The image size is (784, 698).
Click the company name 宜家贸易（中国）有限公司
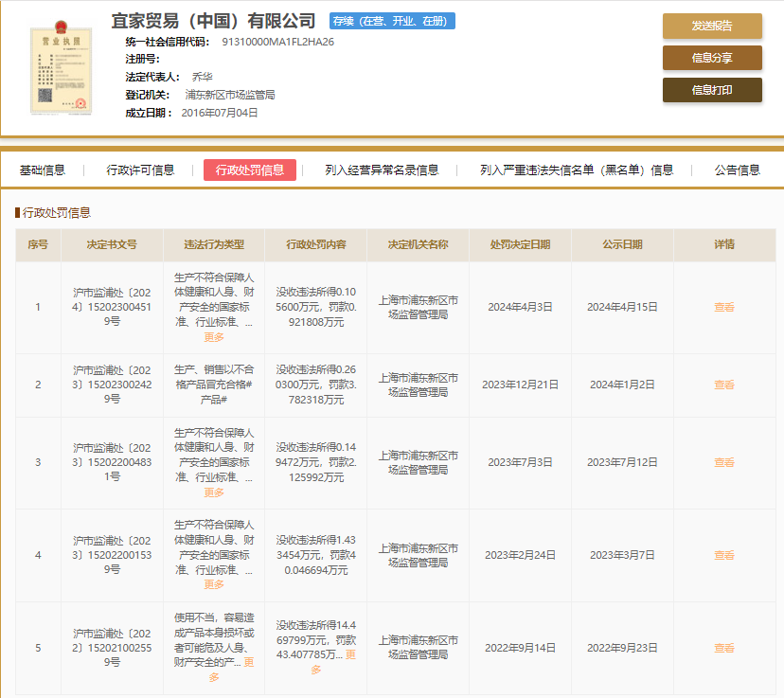pos(213,21)
